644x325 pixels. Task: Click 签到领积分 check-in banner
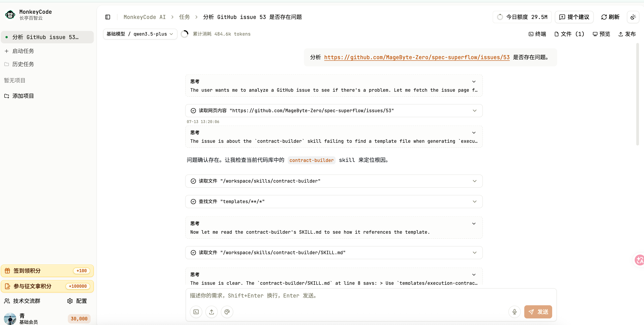pyautogui.click(x=47, y=271)
